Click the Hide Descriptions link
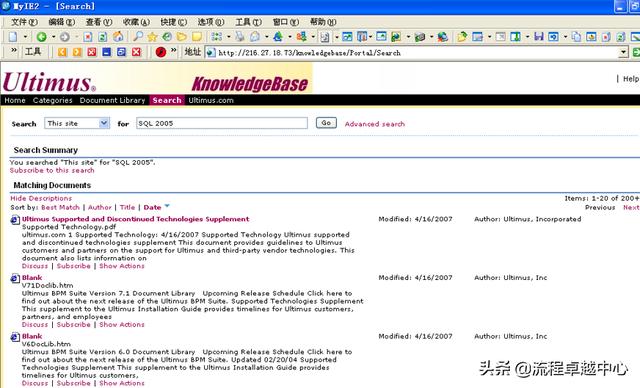 click(41, 198)
